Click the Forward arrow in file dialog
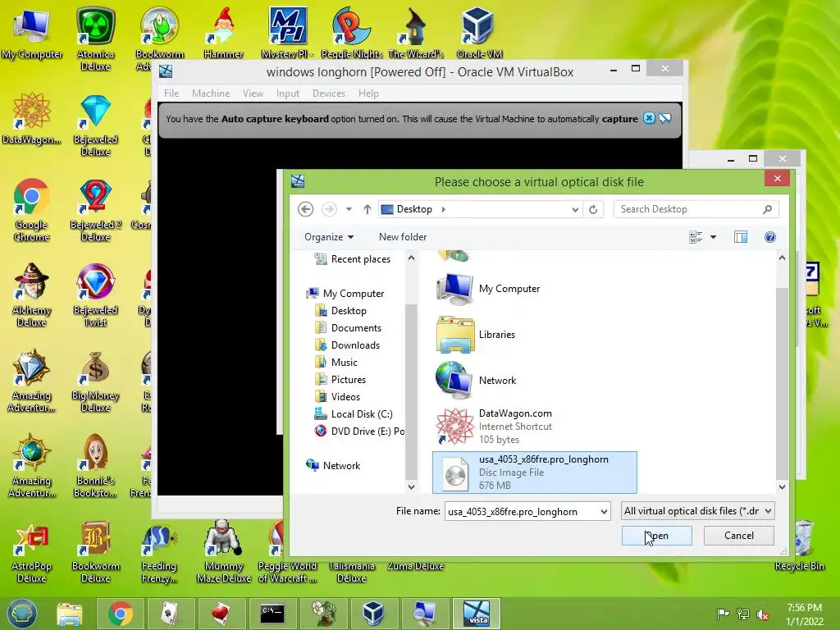The width and height of the screenshot is (840, 630). point(329,209)
